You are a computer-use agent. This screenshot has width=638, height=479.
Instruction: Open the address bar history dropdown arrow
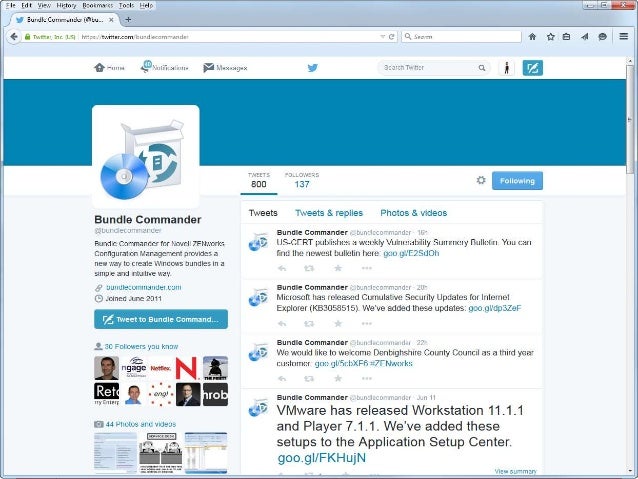[382, 37]
